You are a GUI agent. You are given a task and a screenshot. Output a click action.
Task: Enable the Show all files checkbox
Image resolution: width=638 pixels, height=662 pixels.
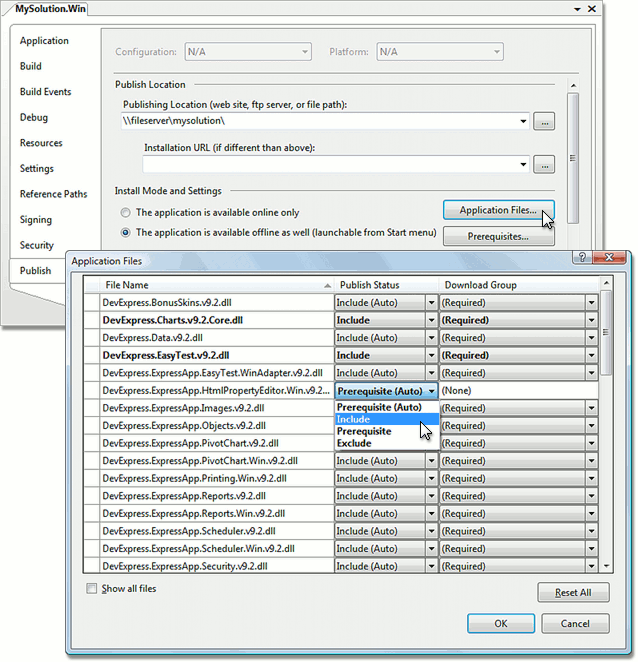91,589
